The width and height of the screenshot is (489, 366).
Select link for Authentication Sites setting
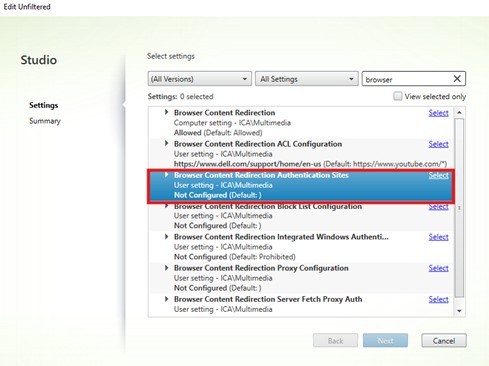coord(438,175)
